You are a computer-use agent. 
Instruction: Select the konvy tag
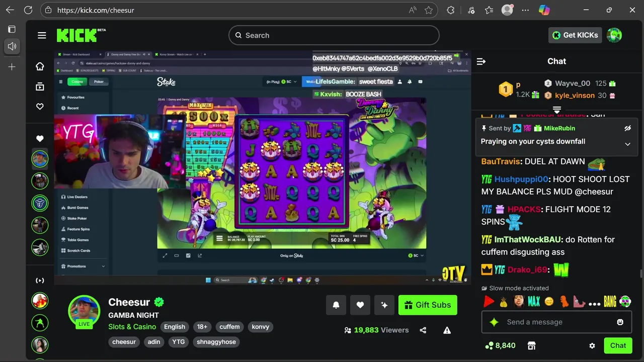point(261,327)
